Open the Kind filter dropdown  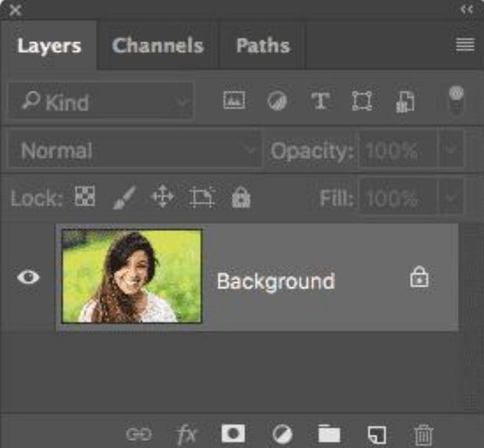coord(101,101)
